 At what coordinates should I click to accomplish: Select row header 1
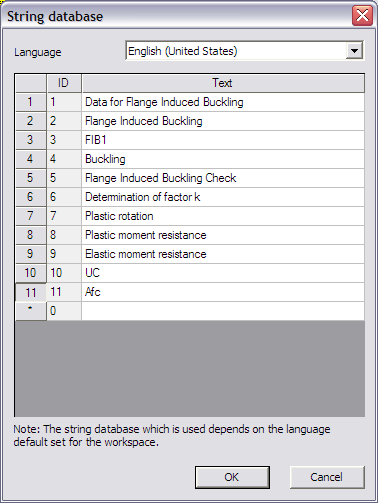31,102
